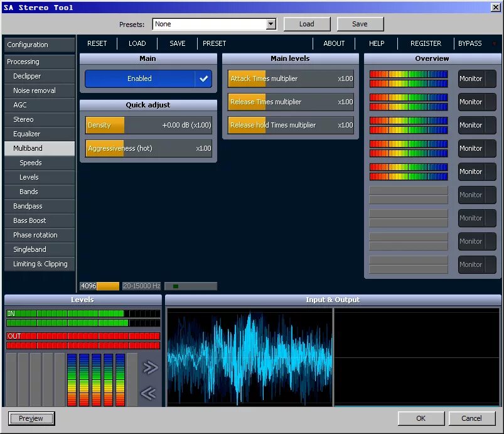Toggle the eighth Monitor button in Overview

coord(477,241)
